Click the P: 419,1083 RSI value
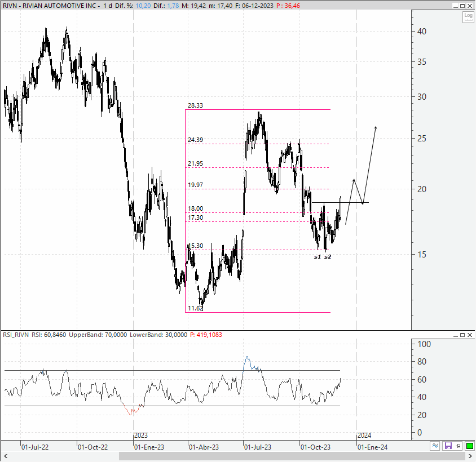Image resolution: width=476 pixels, height=462 pixels. [x=206, y=335]
